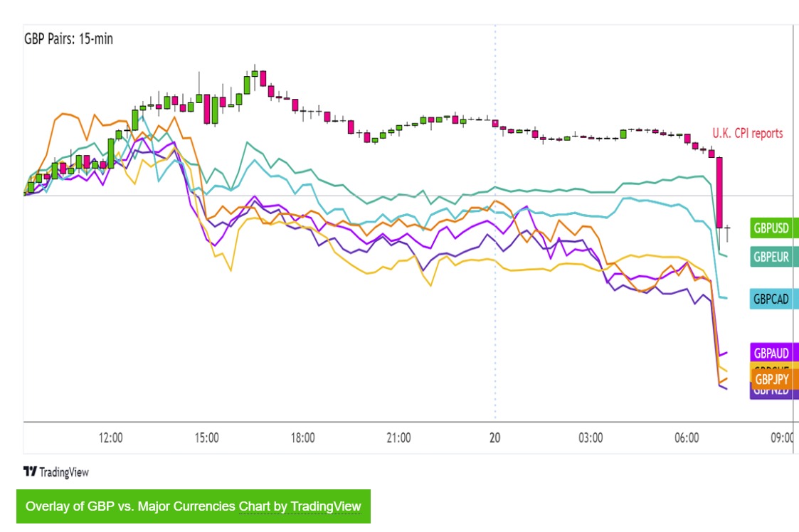Open the Chart by TradingView link
Image resolution: width=799 pixels, height=532 pixels.
300,506
